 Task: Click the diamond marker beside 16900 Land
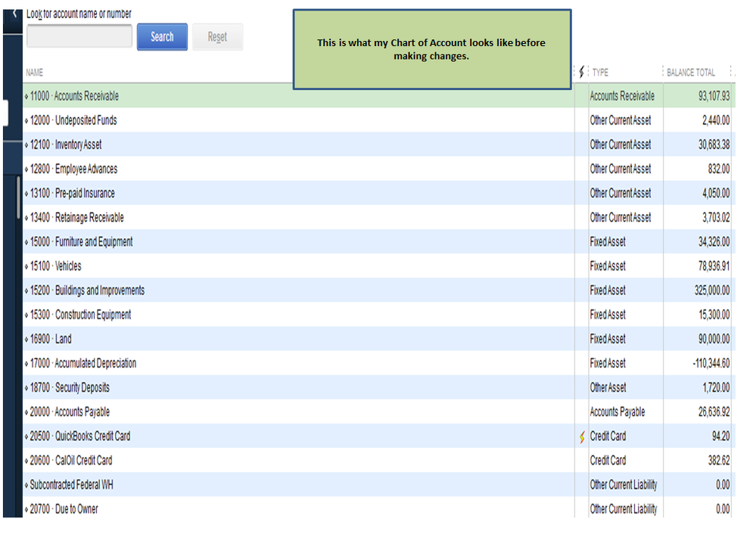pyautogui.click(x=26, y=339)
